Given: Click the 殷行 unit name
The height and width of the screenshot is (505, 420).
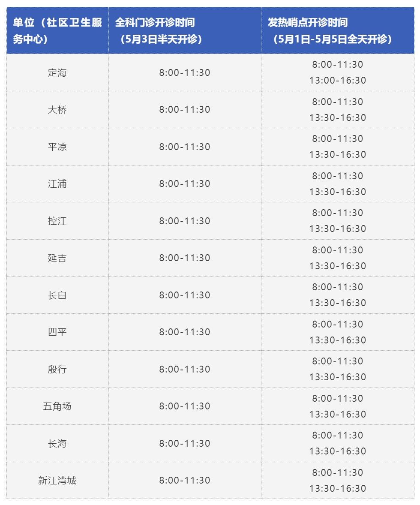Looking at the screenshot, I should pyautogui.click(x=57, y=370).
